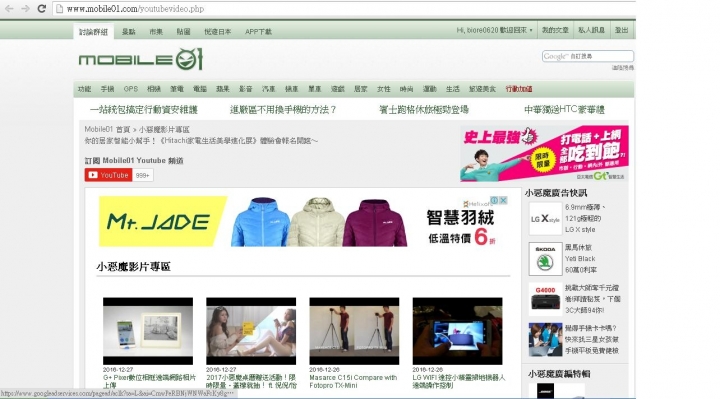Open the 電腦 category menu
This screenshot has height=399, width=720.
coord(200,89)
